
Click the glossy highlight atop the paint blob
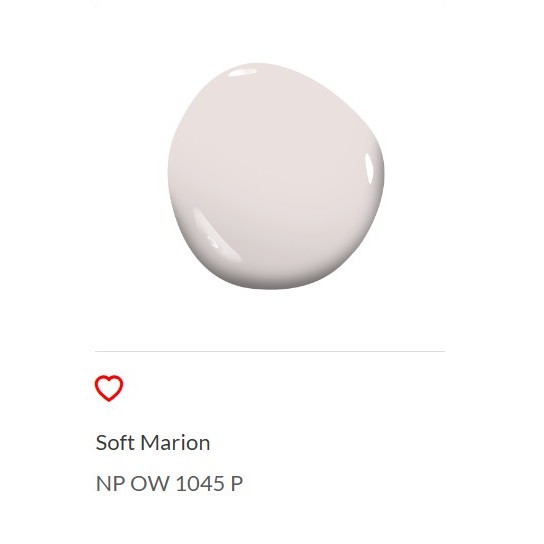(242, 73)
